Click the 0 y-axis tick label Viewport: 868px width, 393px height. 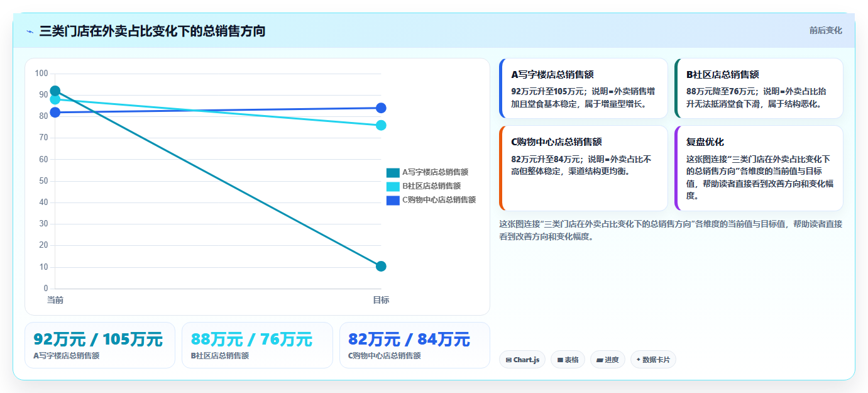click(x=45, y=289)
